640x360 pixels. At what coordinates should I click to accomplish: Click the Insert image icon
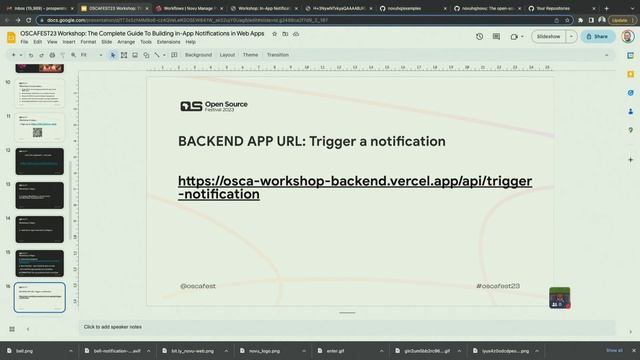coord(135,55)
